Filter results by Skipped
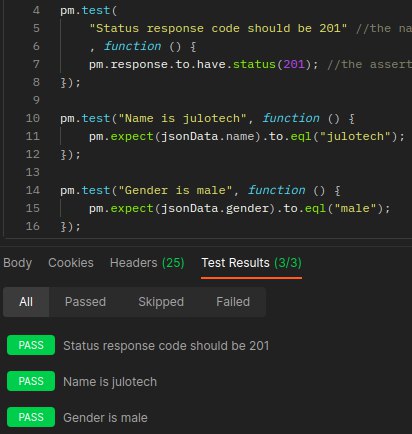Image resolution: width=412 pixels, height=434 pixels. point(161,302)
